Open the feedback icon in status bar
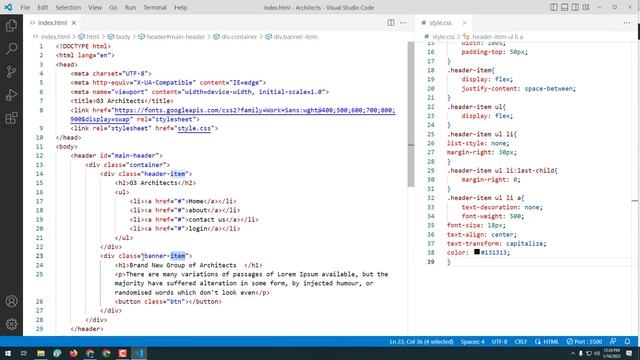This screenshot has height=360, width=640. tap(613, 342)
